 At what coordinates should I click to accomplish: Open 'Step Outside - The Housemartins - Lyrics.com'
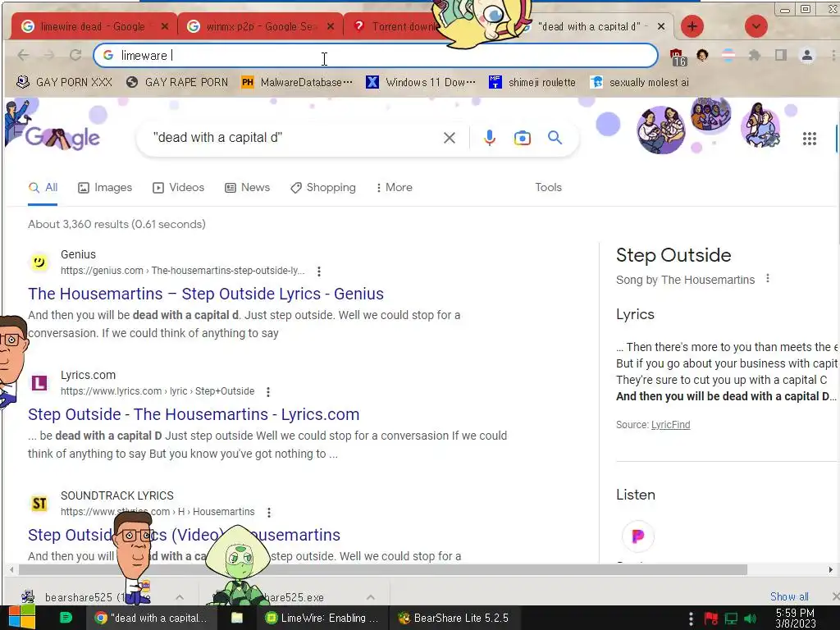[194, 414]
